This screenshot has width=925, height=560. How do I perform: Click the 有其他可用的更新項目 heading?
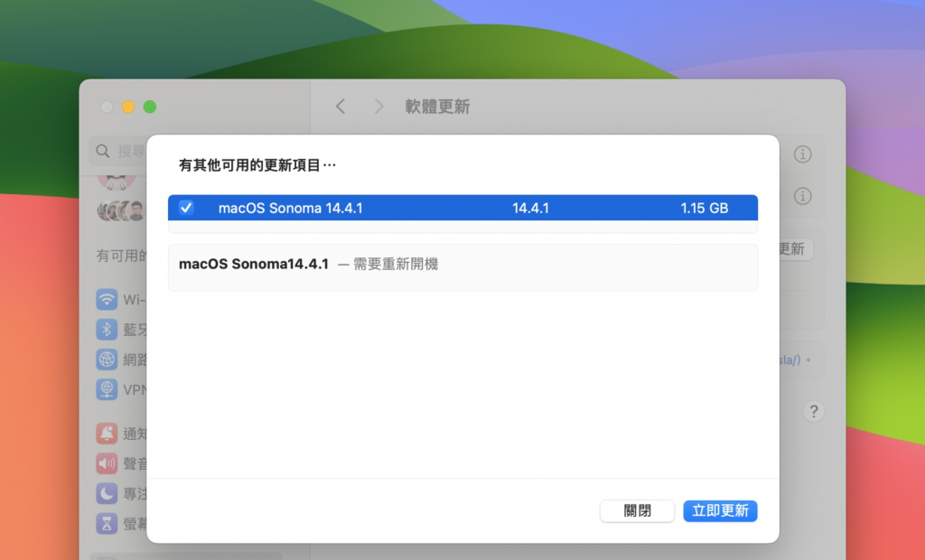tap(257, 165)
